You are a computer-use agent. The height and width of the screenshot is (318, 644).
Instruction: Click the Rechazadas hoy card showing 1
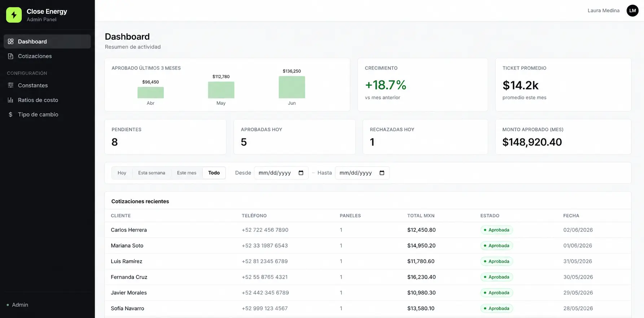(x=425, y=137)
